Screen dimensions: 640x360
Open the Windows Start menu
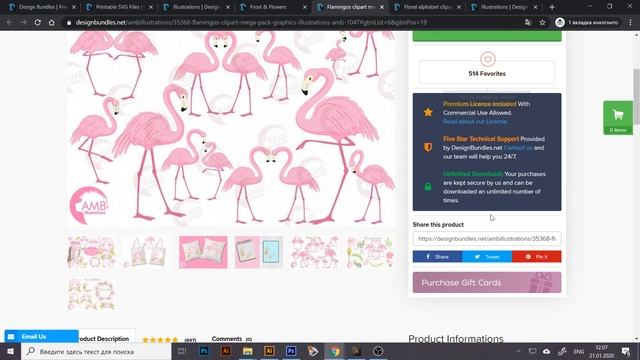[x=10, y=351]
